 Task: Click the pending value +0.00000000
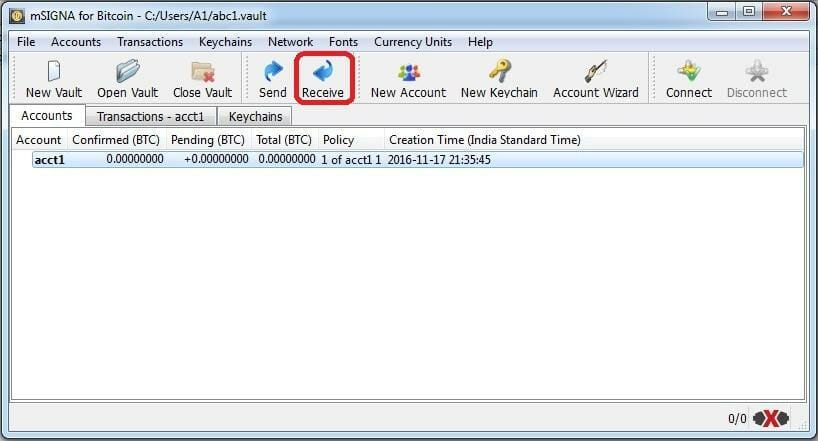click(216, 159)
